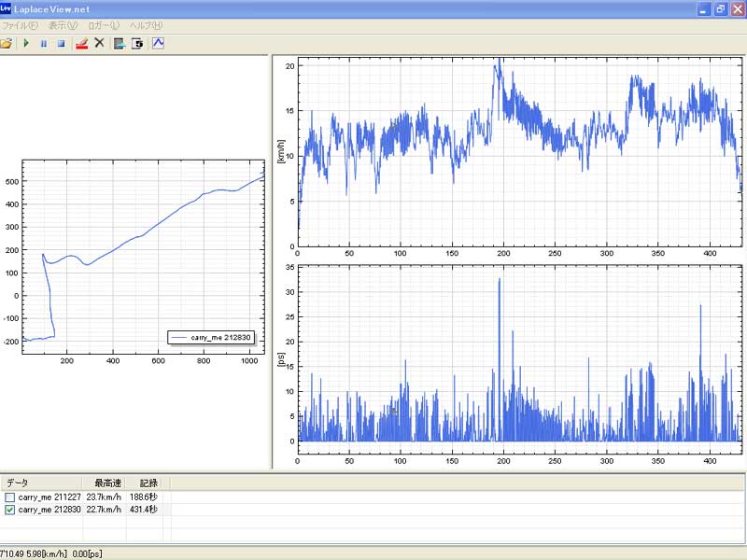Viewport: 747px width, 560px height.
Task: Select the red eraser/edit toolbar icon
Action: point(82,43)
